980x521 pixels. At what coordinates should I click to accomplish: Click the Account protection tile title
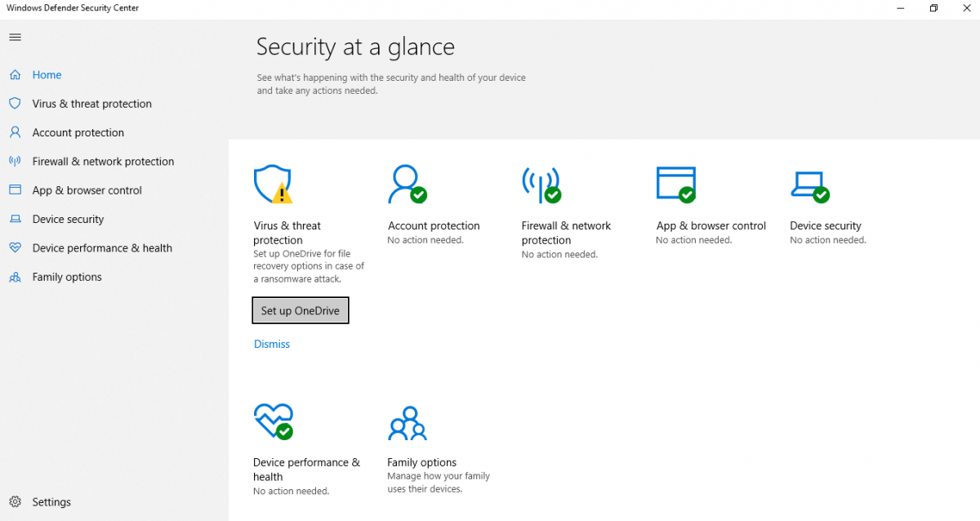[x=434, y=226]
